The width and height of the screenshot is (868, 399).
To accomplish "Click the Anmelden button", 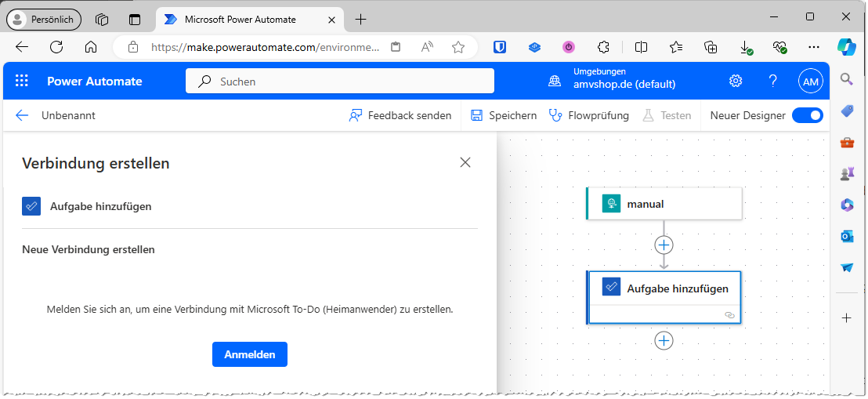I will [250, 354].
